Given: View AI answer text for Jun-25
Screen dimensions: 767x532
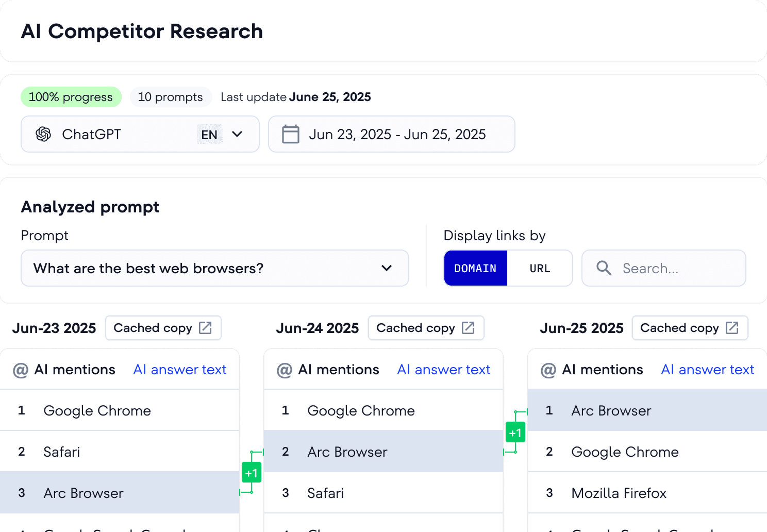Looking at the screenshot, I should [x=707, y=370].
